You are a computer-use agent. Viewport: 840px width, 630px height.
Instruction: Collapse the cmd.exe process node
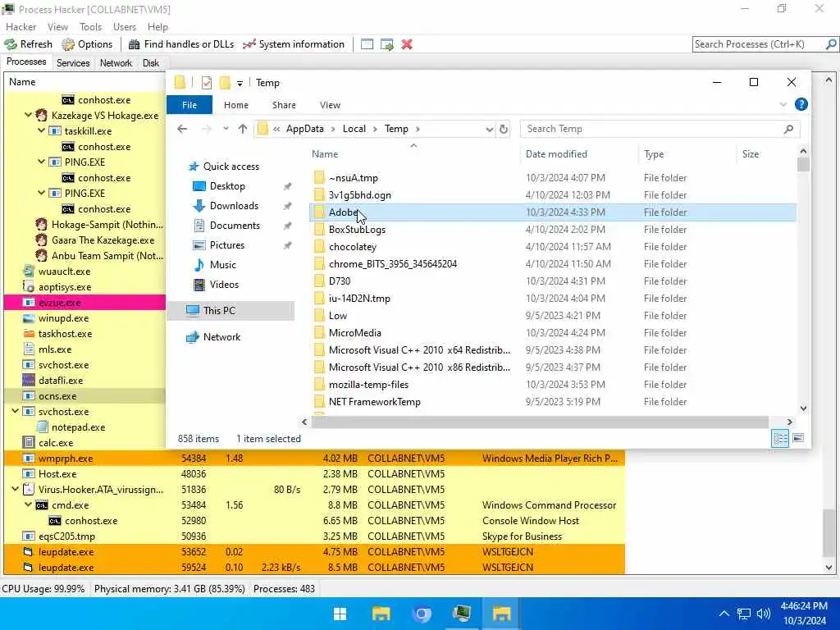point(29,504)
